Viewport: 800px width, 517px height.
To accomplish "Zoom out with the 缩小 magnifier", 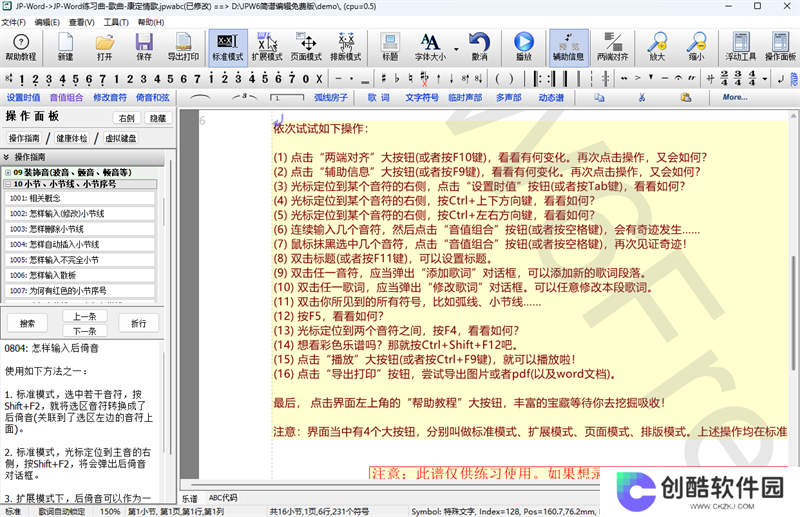I will point(696,47).
